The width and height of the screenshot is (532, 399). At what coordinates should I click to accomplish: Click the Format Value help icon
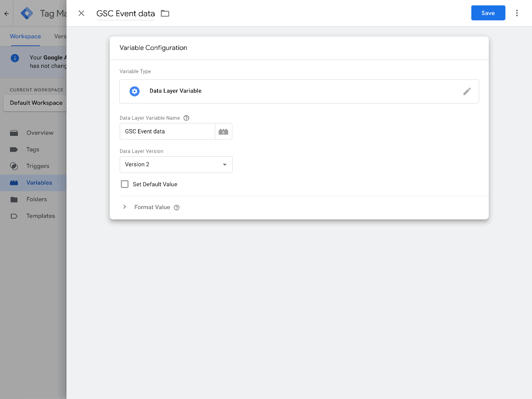177,207
